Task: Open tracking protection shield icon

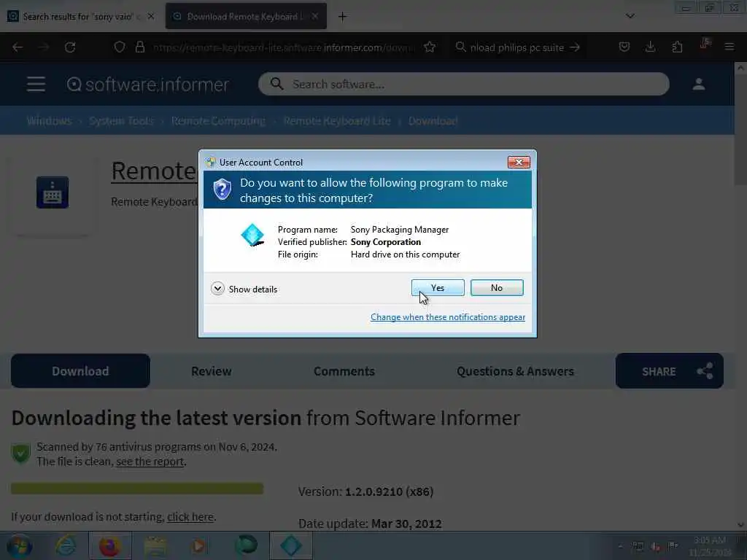Action: point(120,47)
